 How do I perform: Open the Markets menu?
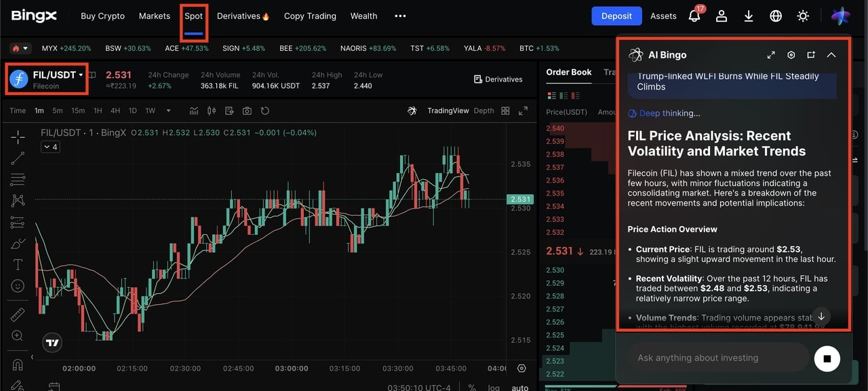point(155,16)
